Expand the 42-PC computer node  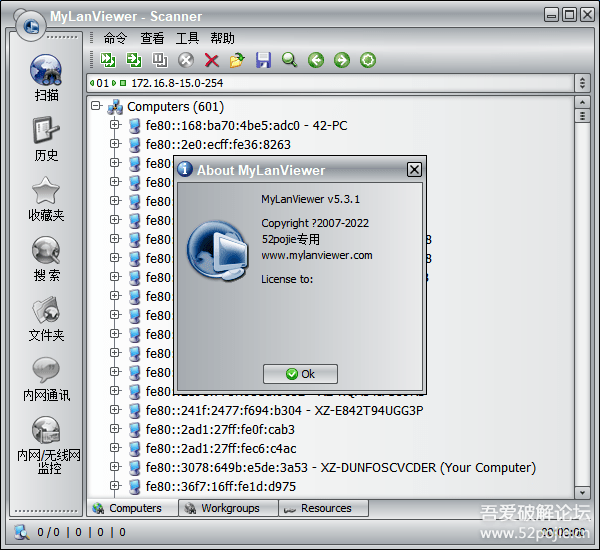pyautogui.click(x=114, y=125)
